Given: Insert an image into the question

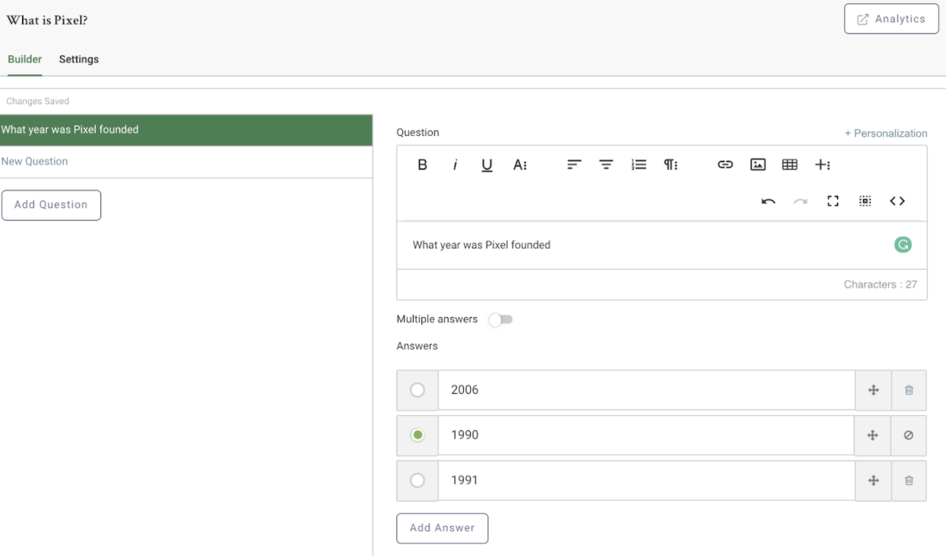Looking at the screenshot, I should 757,165.
